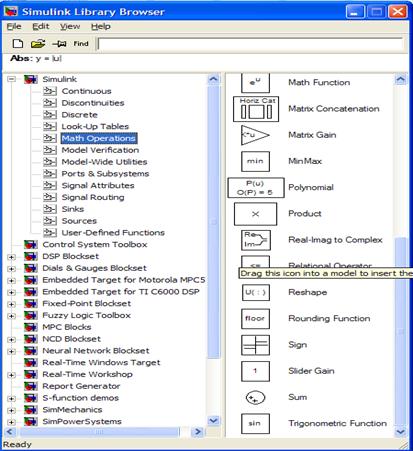The height and width of the screenshot is (451, 413).
Task: Click the Open model folder icon
Action: coord(38,44)
